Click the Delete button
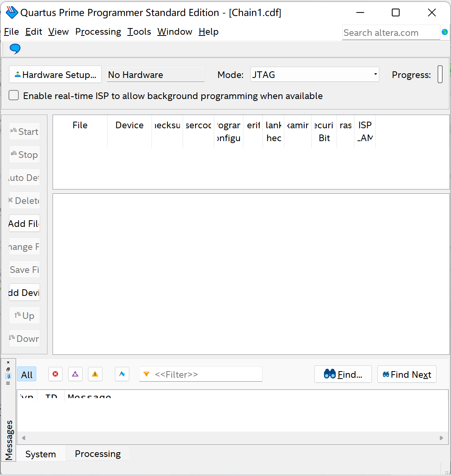The width and height of the screenshot is (451, 476). tap(25, 201)
